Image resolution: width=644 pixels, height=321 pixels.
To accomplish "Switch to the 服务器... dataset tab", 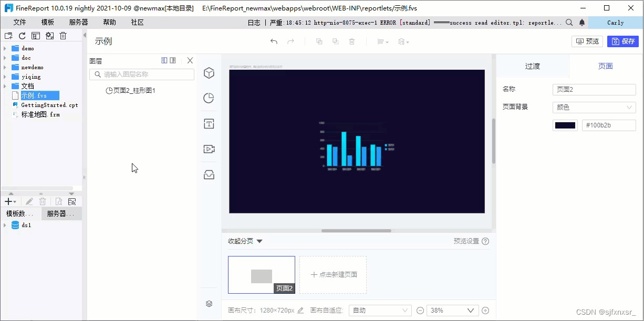I will [61, 213].
